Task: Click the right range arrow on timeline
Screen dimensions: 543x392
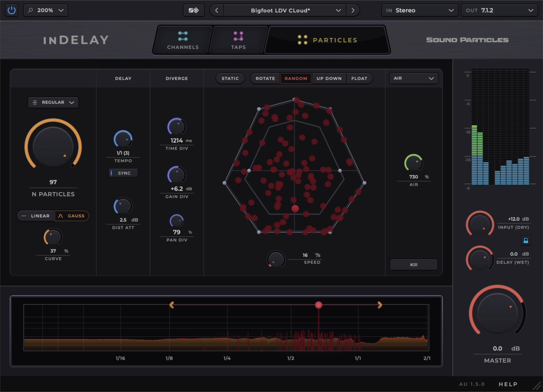Action: pyautogui.click(x=380, y=305)
